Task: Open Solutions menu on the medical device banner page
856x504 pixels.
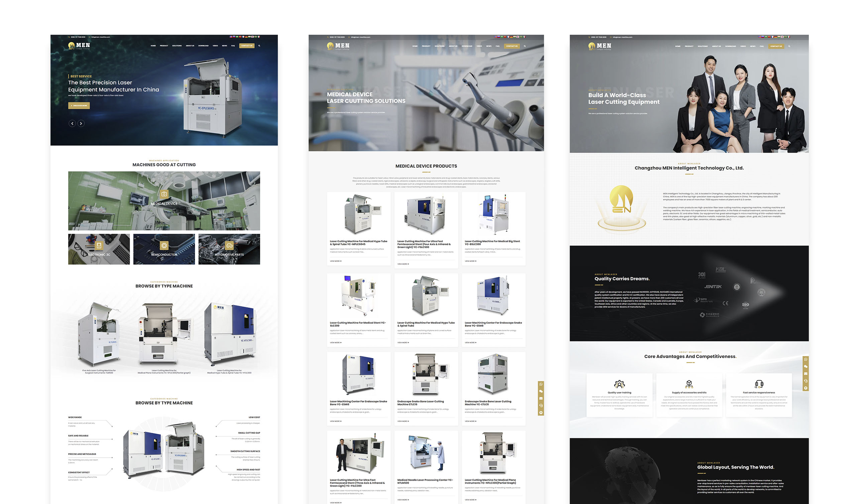Action: tap(439, 46)
